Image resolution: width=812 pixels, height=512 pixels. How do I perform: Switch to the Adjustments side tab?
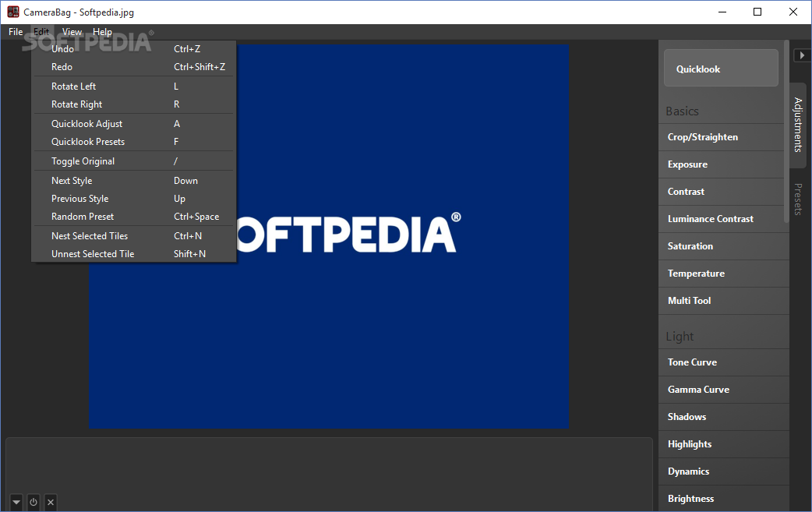click(x=798, y=125)
